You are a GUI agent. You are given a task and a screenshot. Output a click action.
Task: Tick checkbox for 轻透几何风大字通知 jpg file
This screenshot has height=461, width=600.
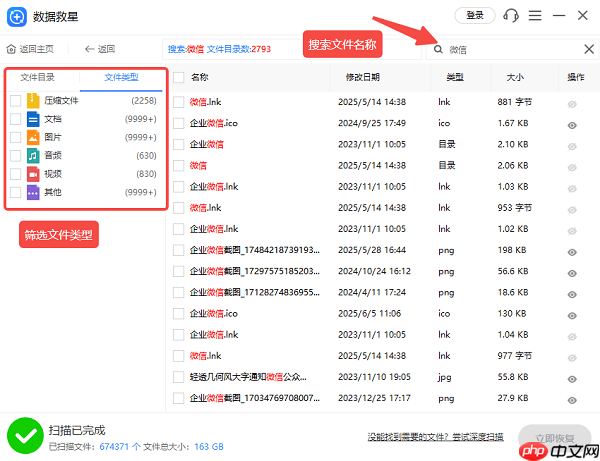tap(178, 377)
